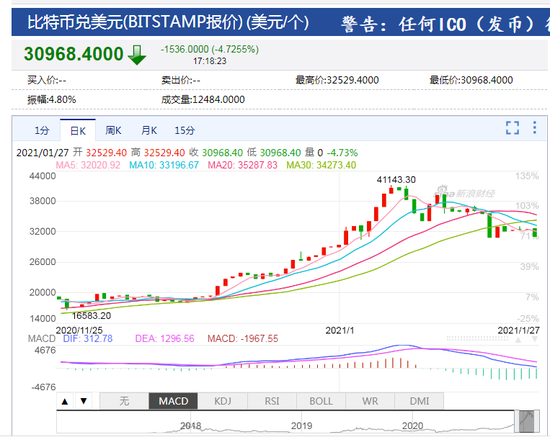Switch to the 1分 chart tab
Image resolution: width=550 pixels, height=437 pixels.
point(42,130)
